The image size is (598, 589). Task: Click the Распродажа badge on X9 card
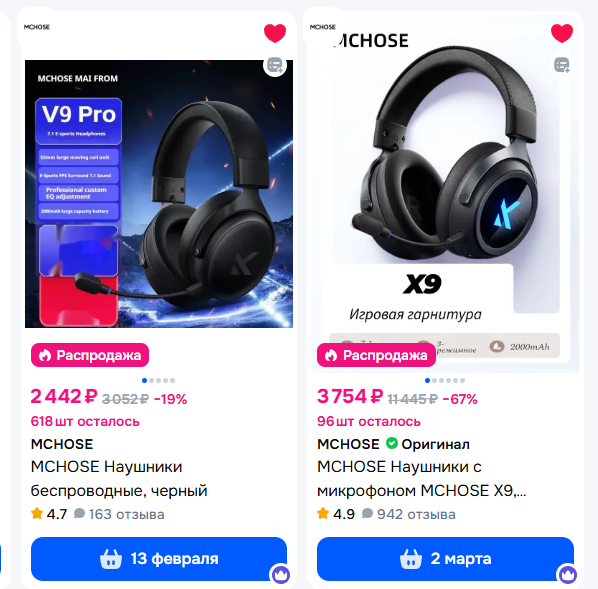tap(376, 355)
